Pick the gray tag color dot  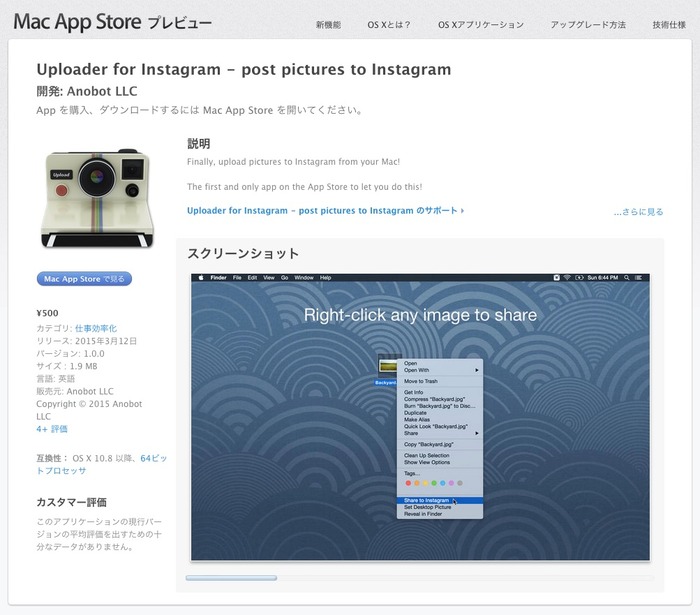(460, 483)
